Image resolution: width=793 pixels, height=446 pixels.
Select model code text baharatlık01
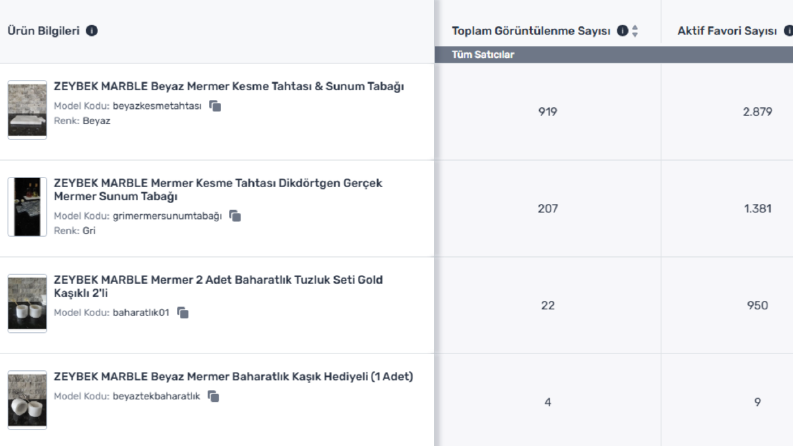(141, 313)
